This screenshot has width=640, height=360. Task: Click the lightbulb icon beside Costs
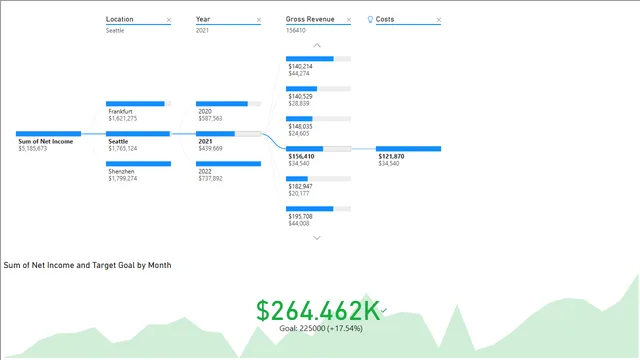(370, 19)
